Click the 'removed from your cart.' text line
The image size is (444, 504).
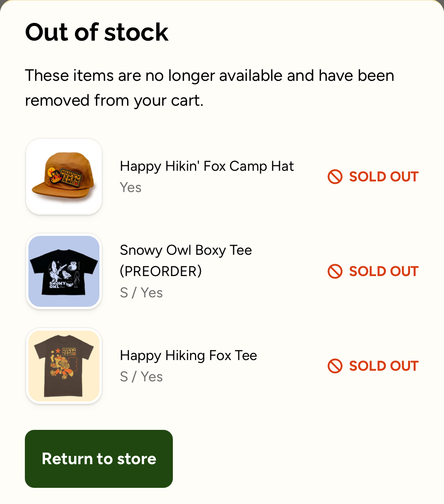[114, 101]
